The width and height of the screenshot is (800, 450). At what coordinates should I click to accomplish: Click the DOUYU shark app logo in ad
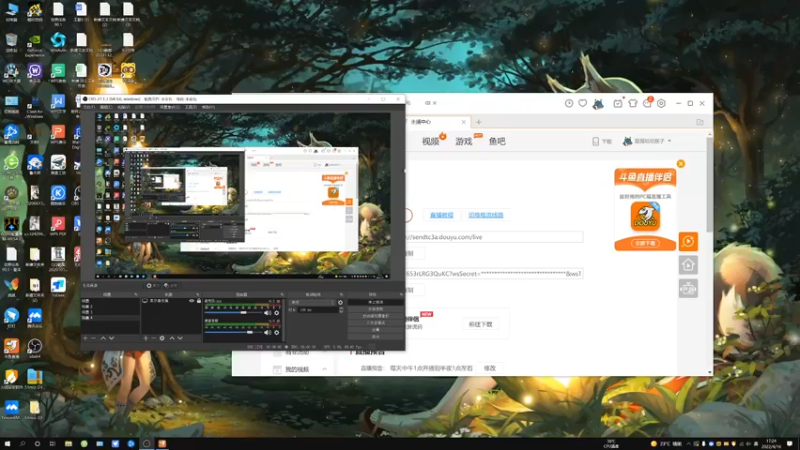[x=645, y=216]
